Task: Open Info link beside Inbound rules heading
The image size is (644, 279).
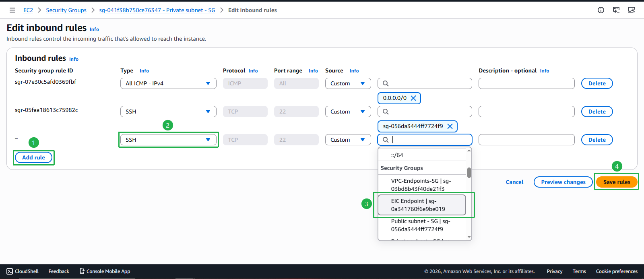Action: tap(74, 59)
